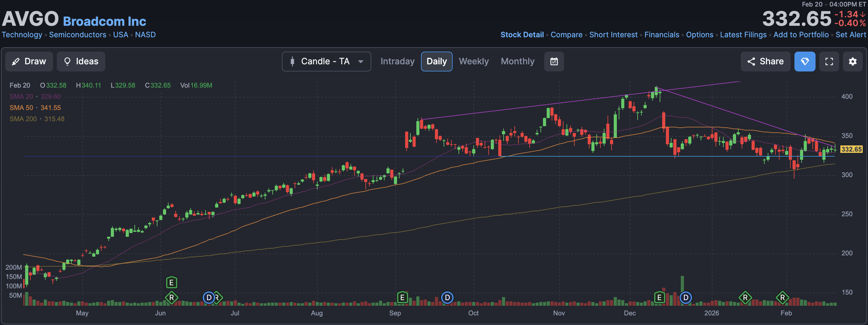Select the Daily timeframe
Viewport: 868px width, 325px height.
[436, 61]
